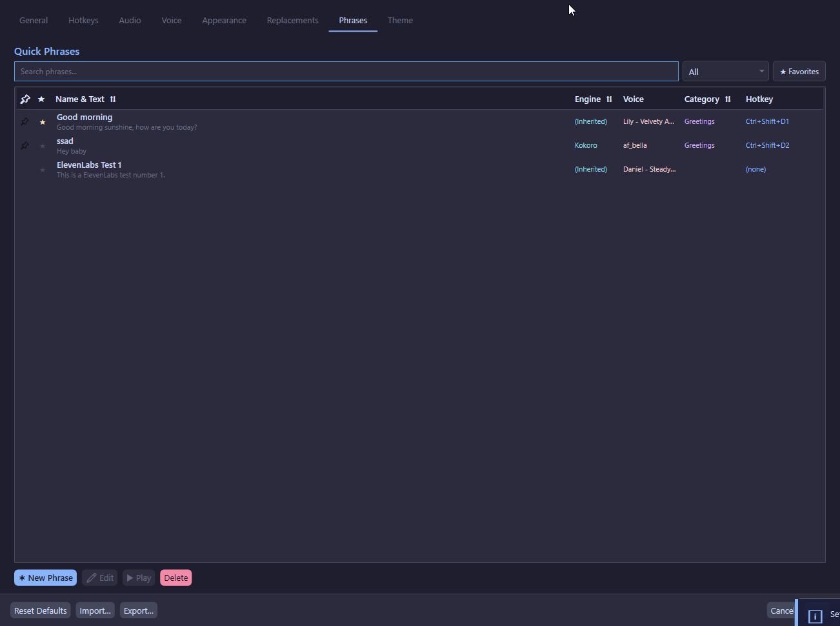Select the ssad phrase name
The height and width of the screenshot is (626, 840).
tap(65, 141)
